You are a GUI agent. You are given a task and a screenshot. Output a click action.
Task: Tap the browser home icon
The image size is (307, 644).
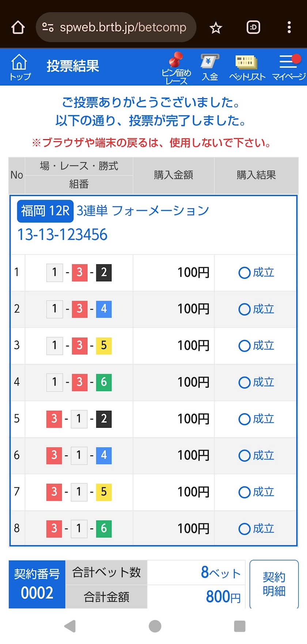coord(18,27)
